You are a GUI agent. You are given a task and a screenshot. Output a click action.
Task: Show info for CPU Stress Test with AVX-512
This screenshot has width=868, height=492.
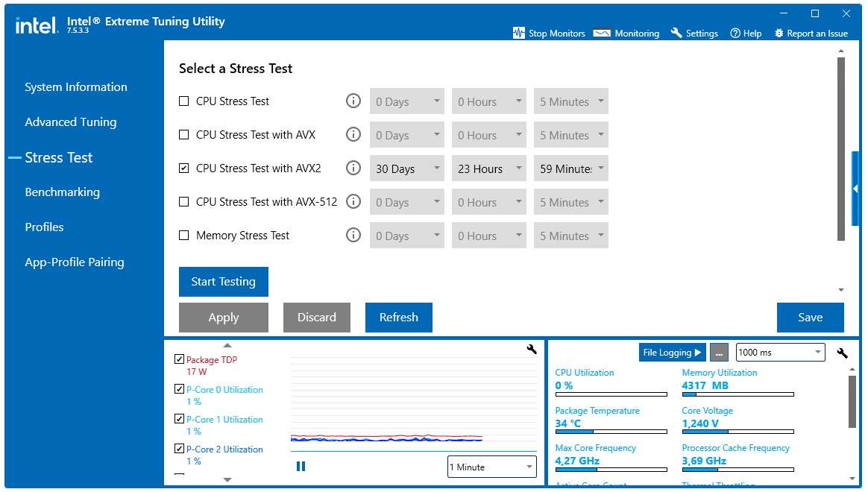(353, 201)
